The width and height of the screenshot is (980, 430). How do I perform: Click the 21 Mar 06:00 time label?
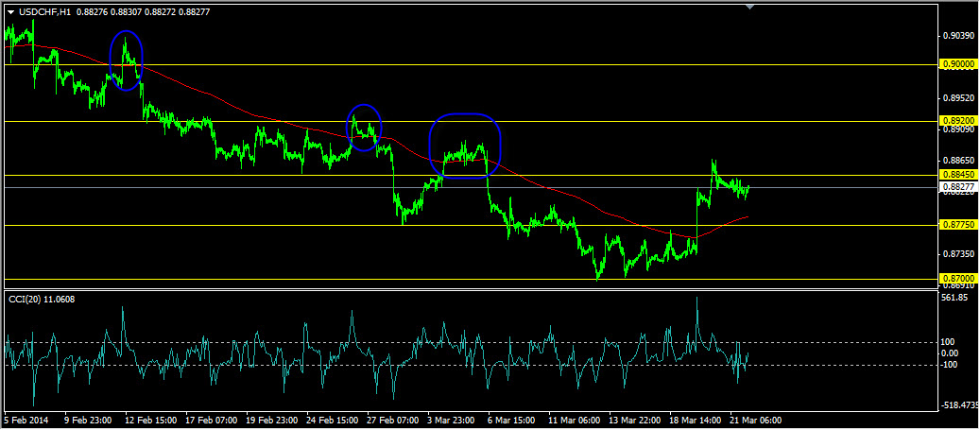click(x=756, y=420)
